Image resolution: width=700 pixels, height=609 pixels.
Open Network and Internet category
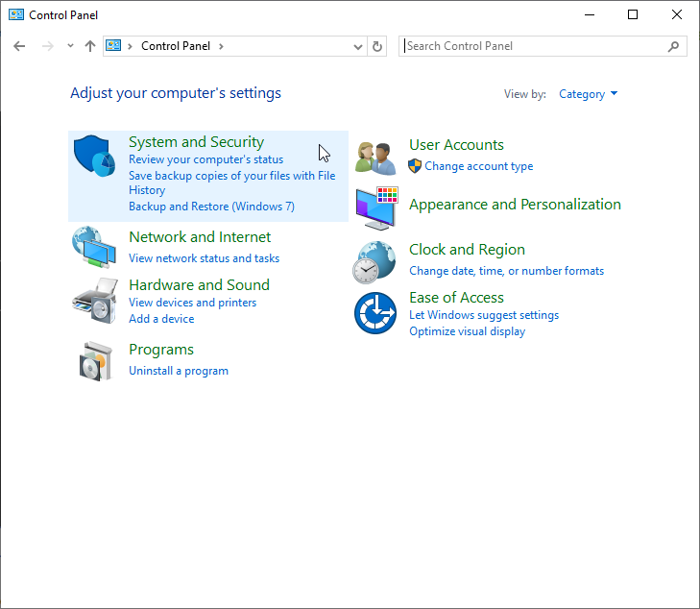pyautogui.click(x=200, y=237)
